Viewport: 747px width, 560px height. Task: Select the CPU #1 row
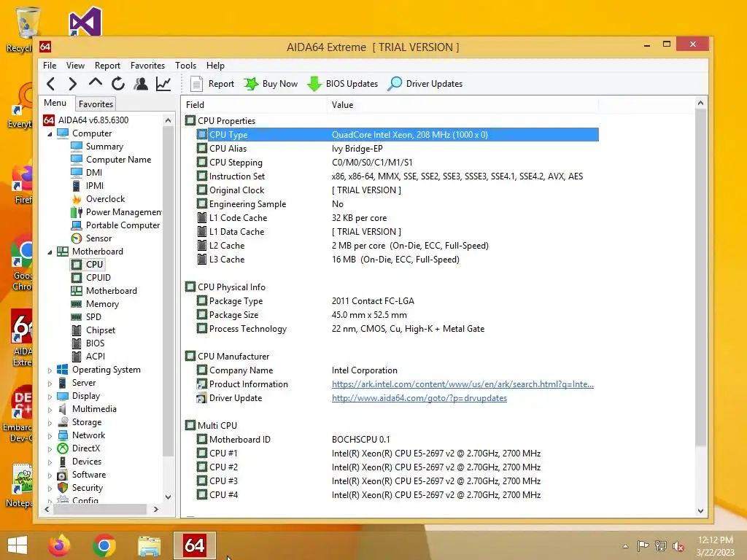(398, 454)
